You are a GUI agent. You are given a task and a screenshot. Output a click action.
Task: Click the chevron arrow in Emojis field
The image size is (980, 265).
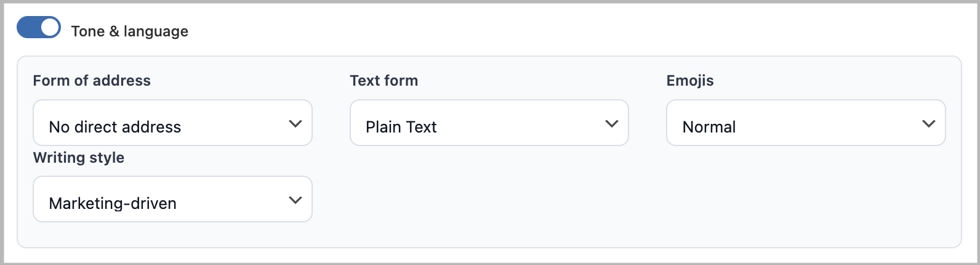(928, 124)
